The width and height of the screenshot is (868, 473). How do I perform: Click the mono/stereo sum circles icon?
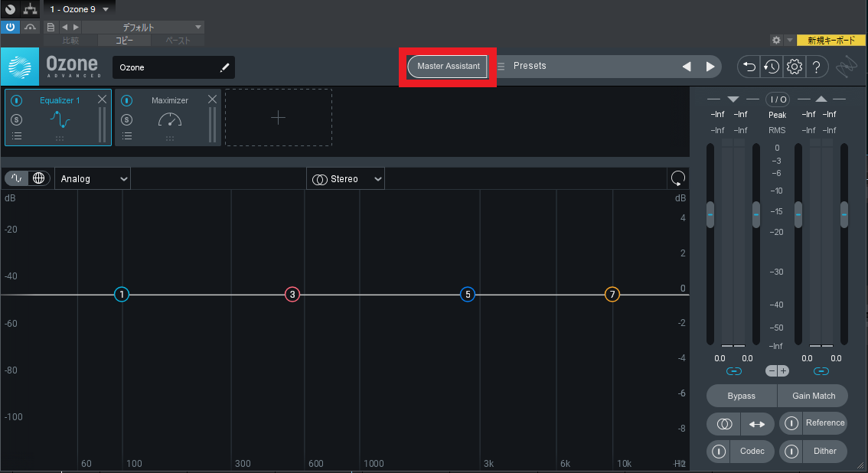pos(724,424)
